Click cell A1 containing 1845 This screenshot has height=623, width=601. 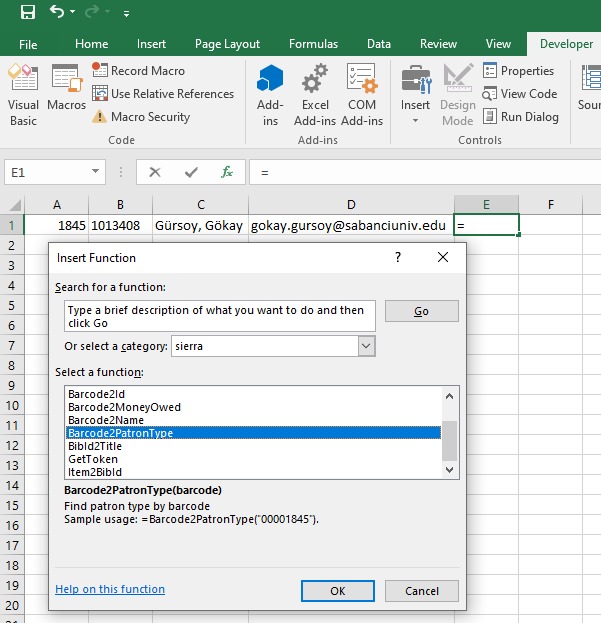coord(56,225)
